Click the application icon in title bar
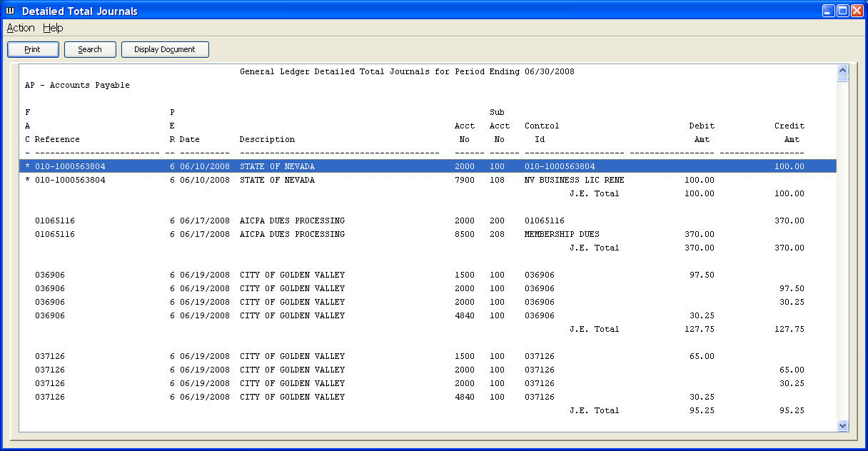 [x=10, y=11]
